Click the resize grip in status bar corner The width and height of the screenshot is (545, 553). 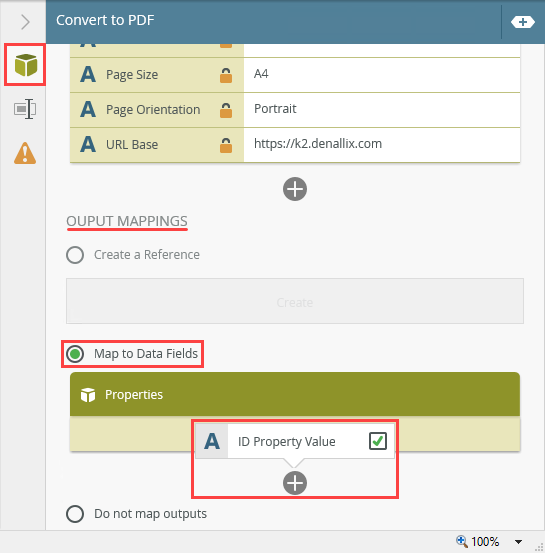[x=540, y=547]
